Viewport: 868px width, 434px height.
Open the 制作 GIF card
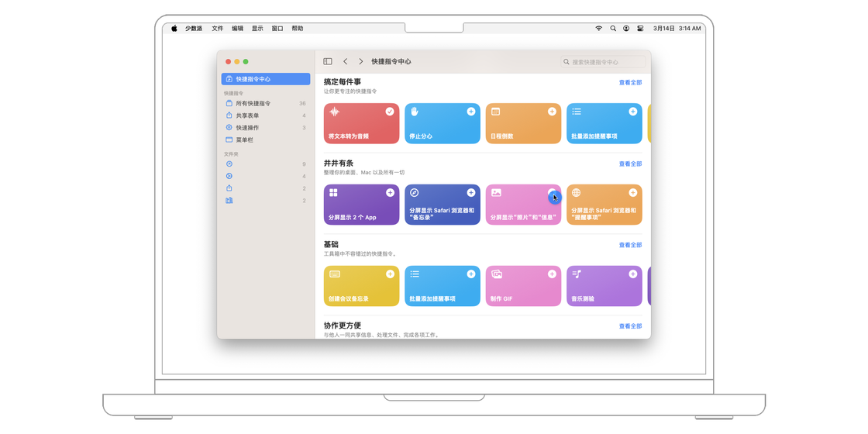(x=523, y=286)
